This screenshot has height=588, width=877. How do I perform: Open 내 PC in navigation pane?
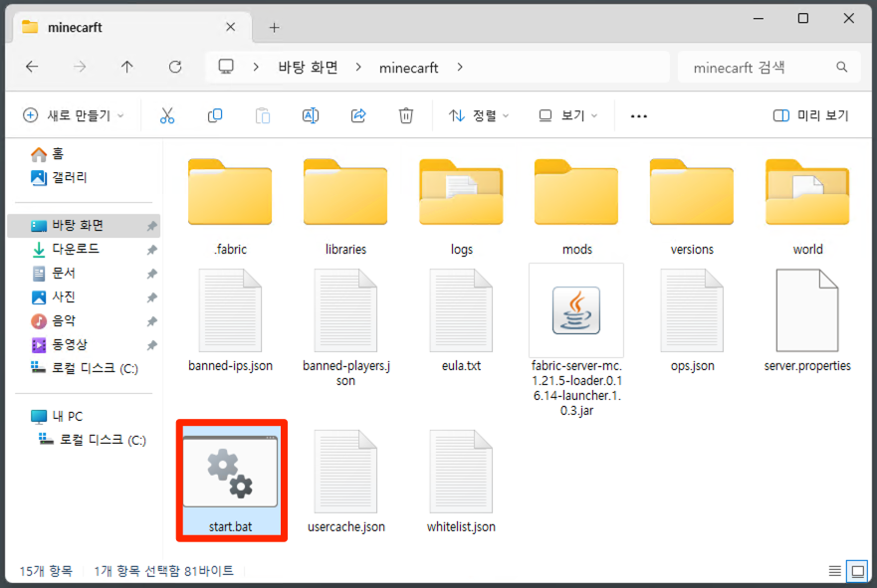click(57, 417)
